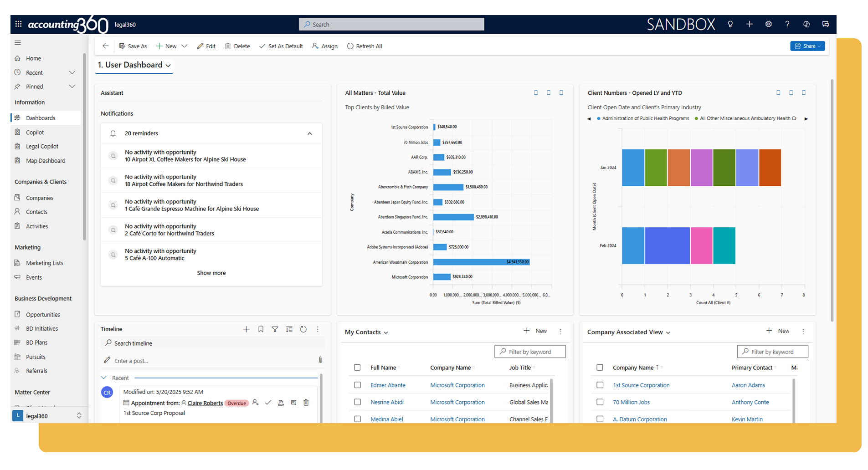The width and height of the screenshot is (868, 470).
Task: Open the Company Associated View dropdown
Action: pyautogui.click(x=668, y=332)
